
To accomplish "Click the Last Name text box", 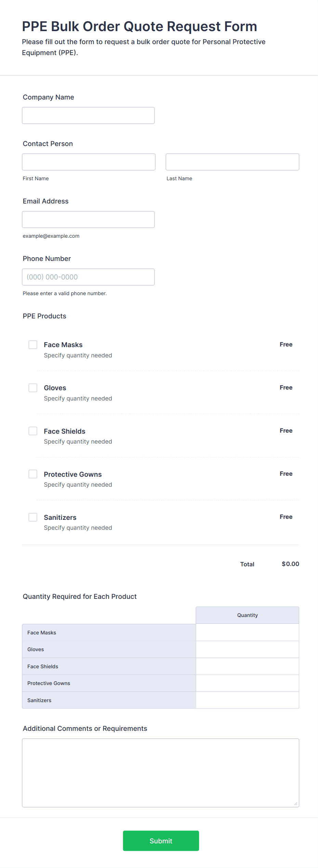I will (x=232, y=162).
